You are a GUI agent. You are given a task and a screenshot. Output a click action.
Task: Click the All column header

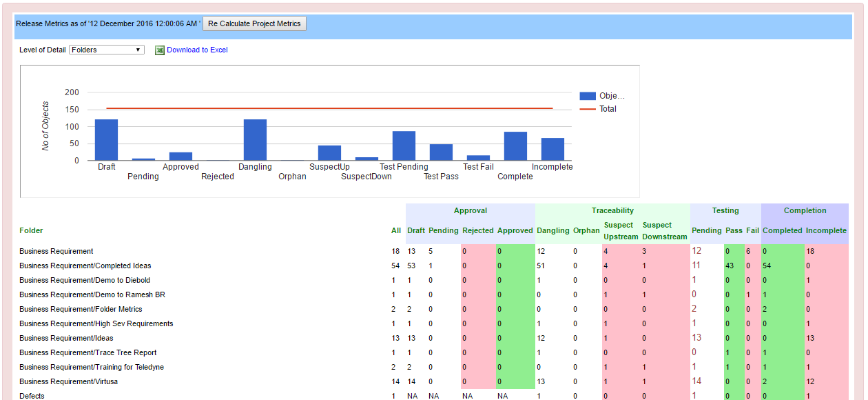click(395, 230)
